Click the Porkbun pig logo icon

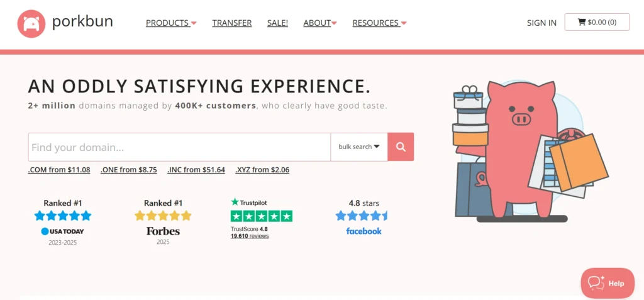(31, 23)
